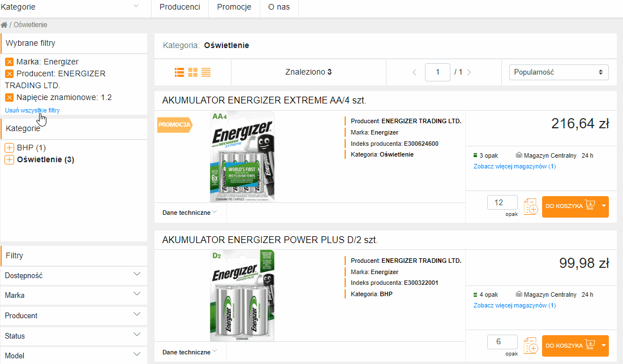Screen dimensions: 623x364
Task: Click Usuń wszystkie filtry link
Action: tap(32, 110)
